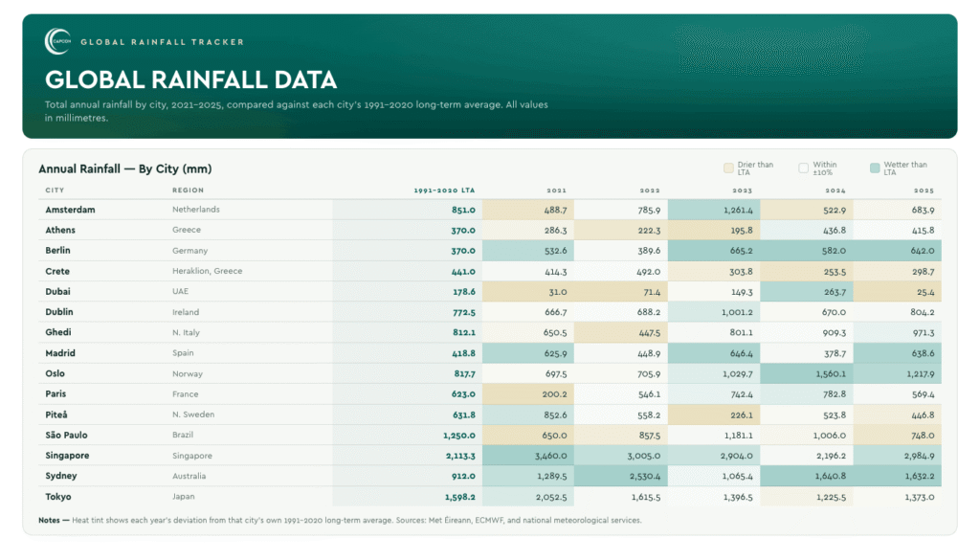Select the Ghedi city name
The height and width of the screenshot is (560, 980).
[58, 332]
